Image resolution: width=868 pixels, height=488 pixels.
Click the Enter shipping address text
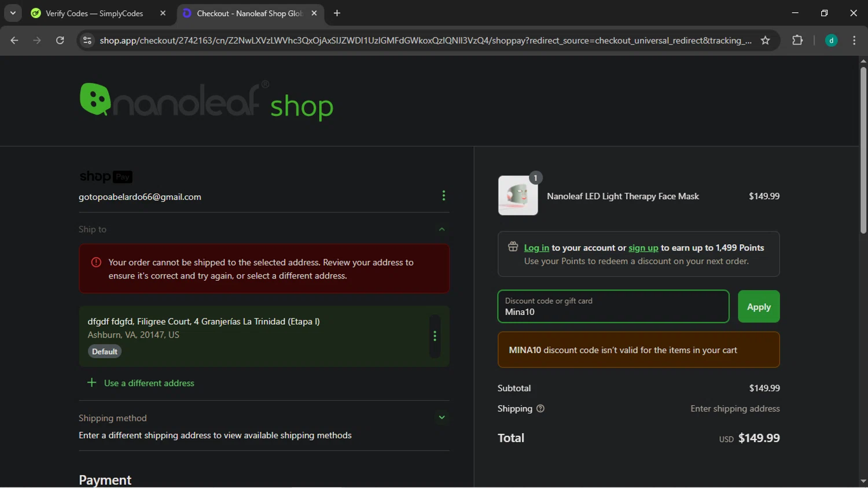point(735,409)
